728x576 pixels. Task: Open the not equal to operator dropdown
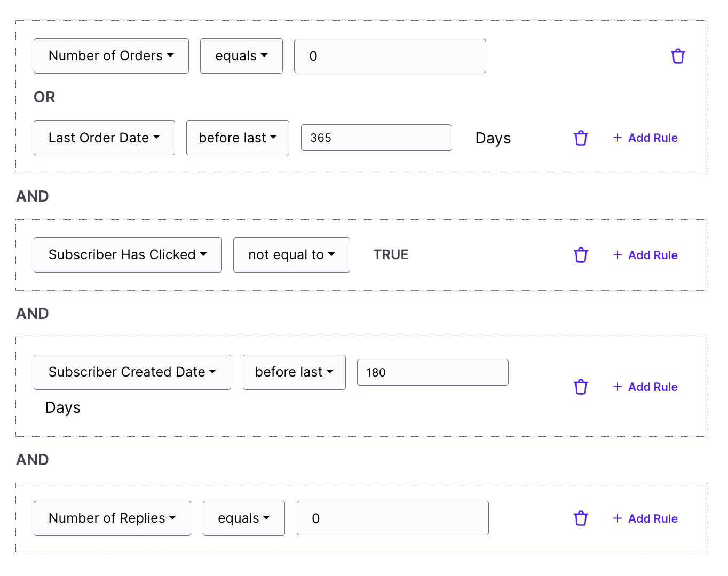click(x=291, y=255)
